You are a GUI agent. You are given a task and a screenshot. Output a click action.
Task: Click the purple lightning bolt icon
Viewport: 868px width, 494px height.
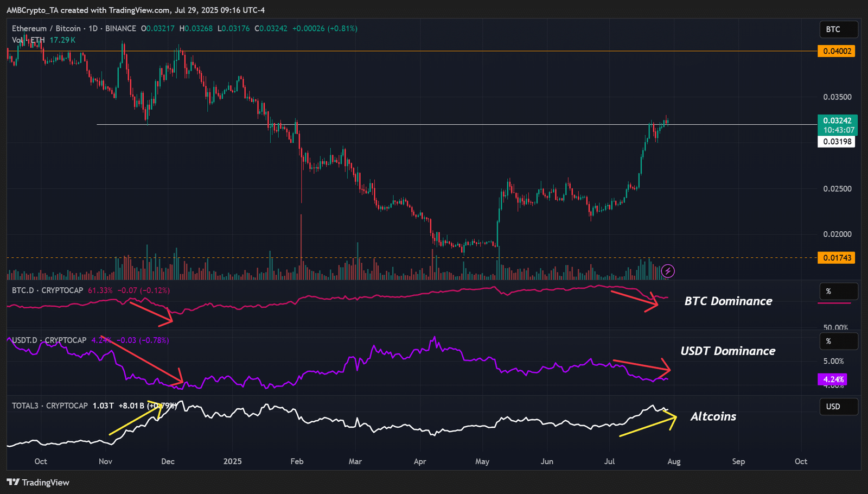click(x=668, y=271)
